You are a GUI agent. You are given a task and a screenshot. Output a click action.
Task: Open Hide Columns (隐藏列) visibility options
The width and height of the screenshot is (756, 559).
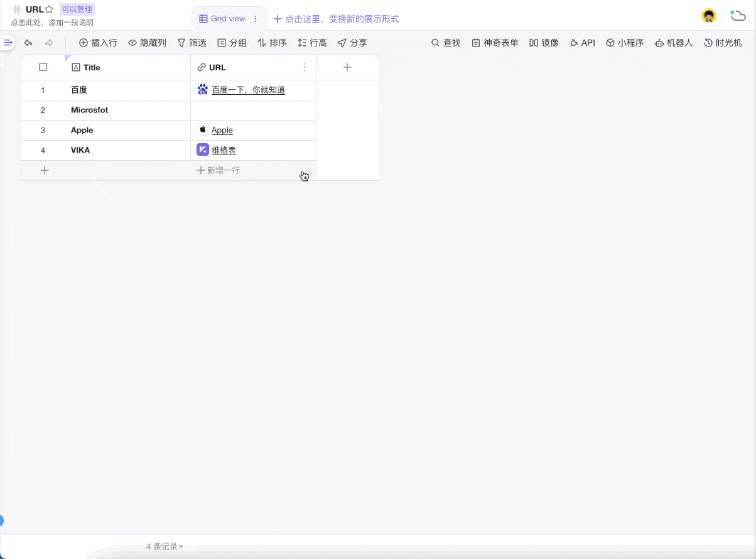[147, 43]
